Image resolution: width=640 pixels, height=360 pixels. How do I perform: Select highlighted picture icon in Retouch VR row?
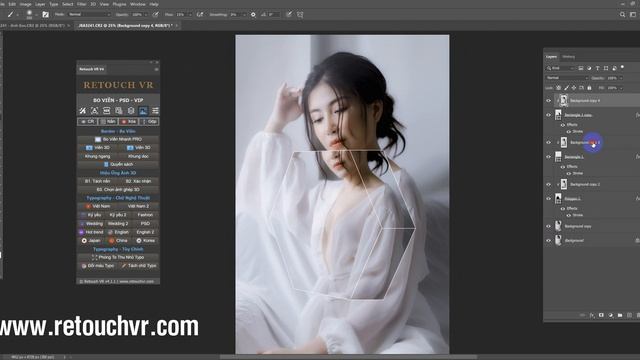pos(143,111)
